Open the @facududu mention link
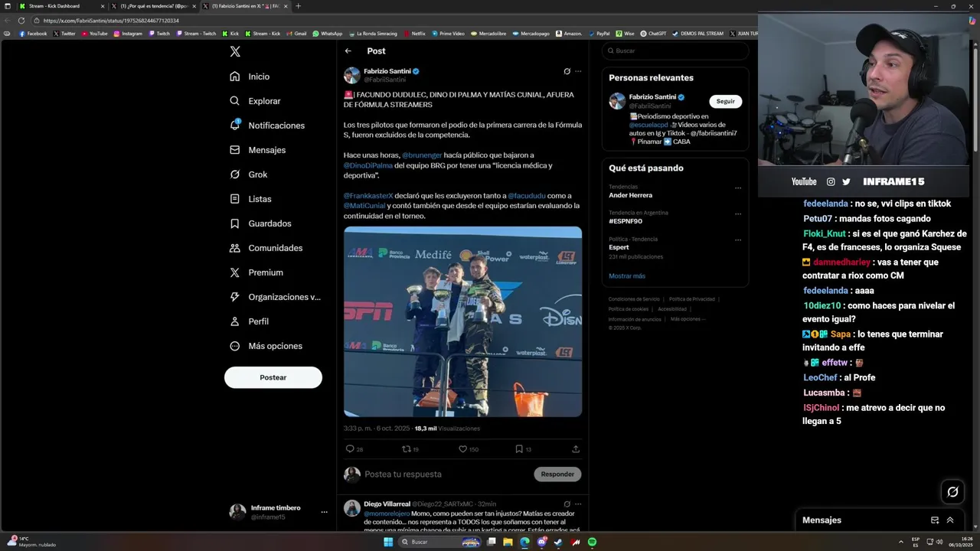 tap(527, 196)
